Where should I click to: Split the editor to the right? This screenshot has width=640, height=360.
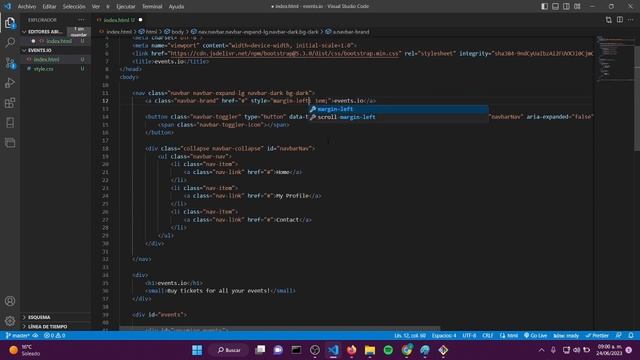[620, 20]
